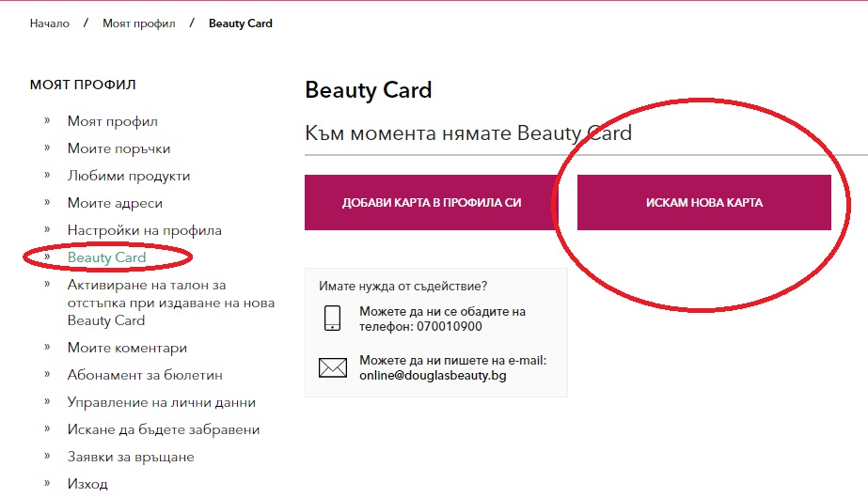
Task: Go to Моят профил breadcrumb
Action: tap(139, 23)
